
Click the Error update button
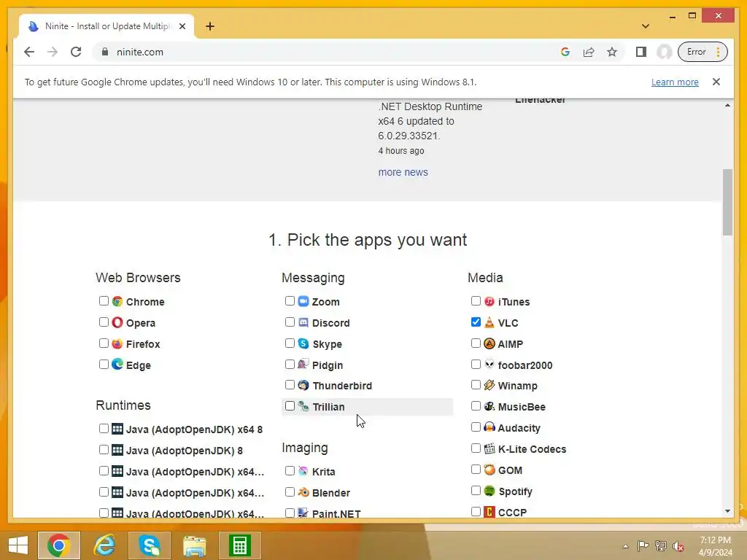click(x=703, y=52)
